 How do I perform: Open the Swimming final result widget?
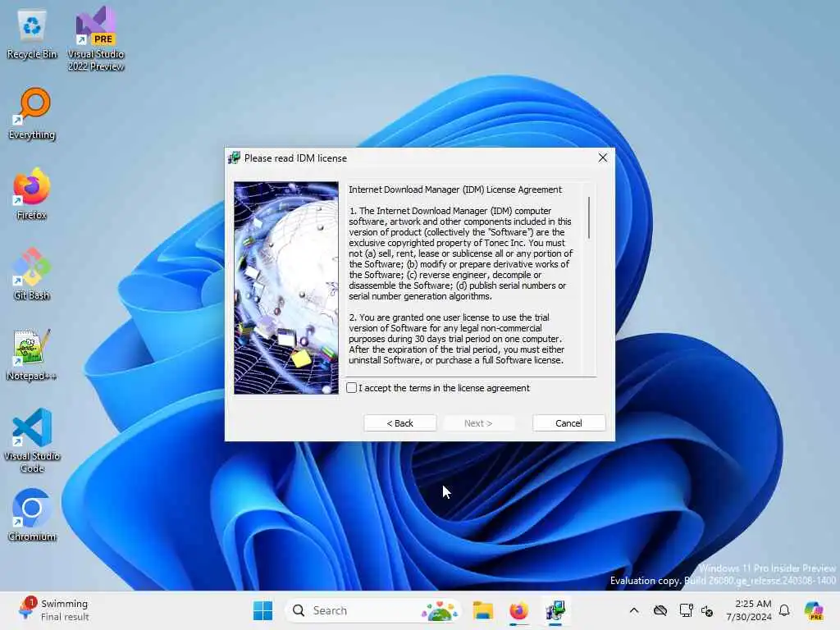pyautogui.click(x=53, y=610)
